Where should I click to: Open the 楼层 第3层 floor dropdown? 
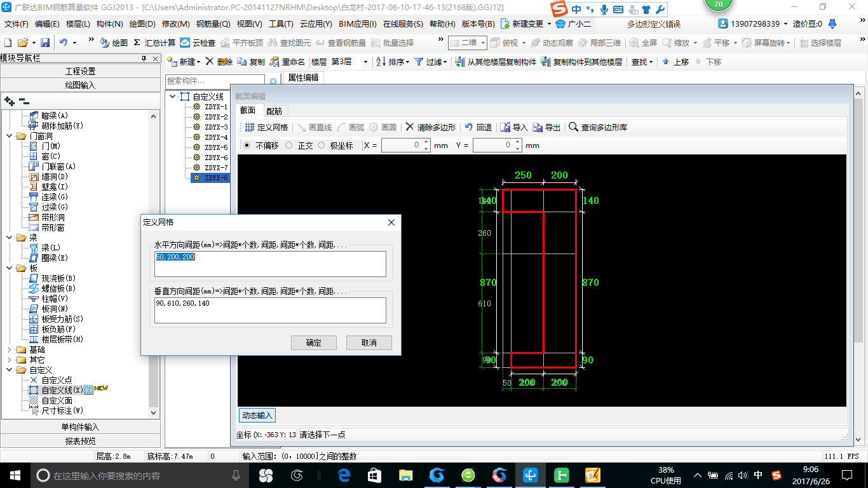365,62
